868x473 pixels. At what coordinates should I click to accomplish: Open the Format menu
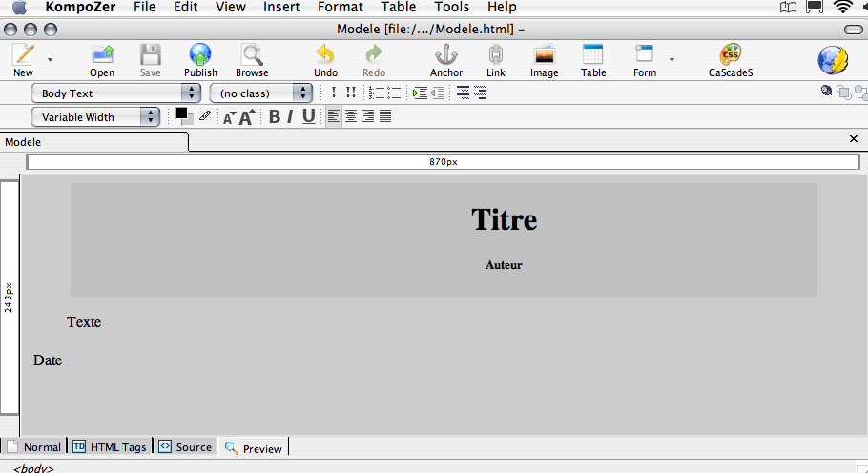tap(340, 7)
